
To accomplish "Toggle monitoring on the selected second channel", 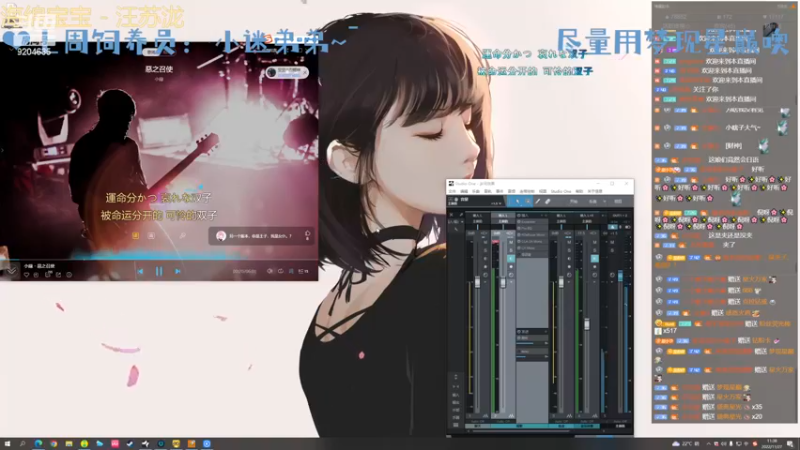I will tap(511, 259).
